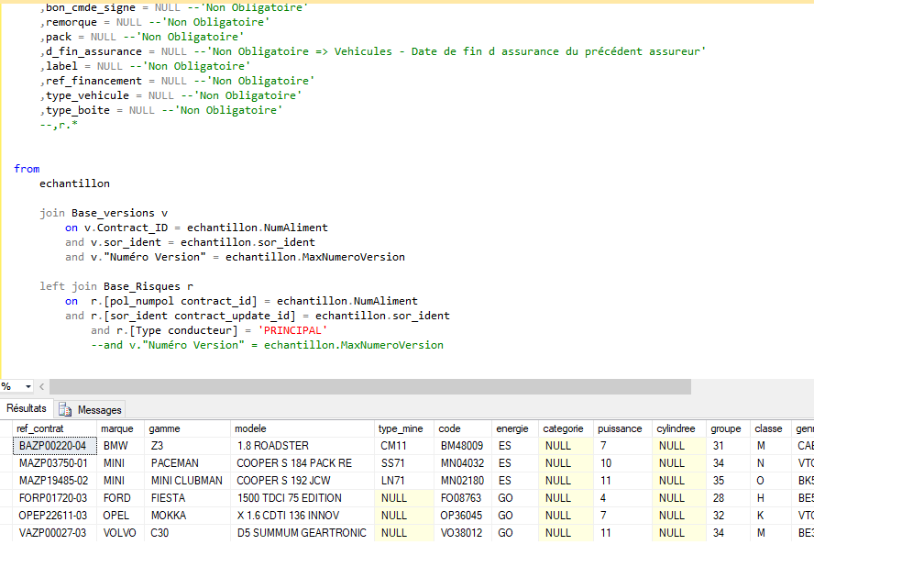924x578 pixels.
Task: Select the gamme column header
Action: (187, 428)
